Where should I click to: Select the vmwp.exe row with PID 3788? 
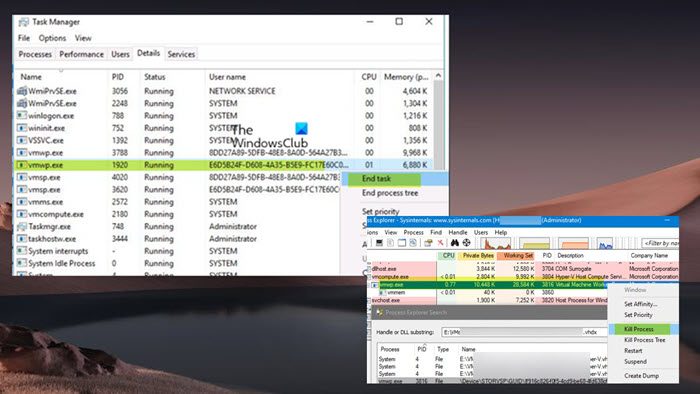(223, 153)
